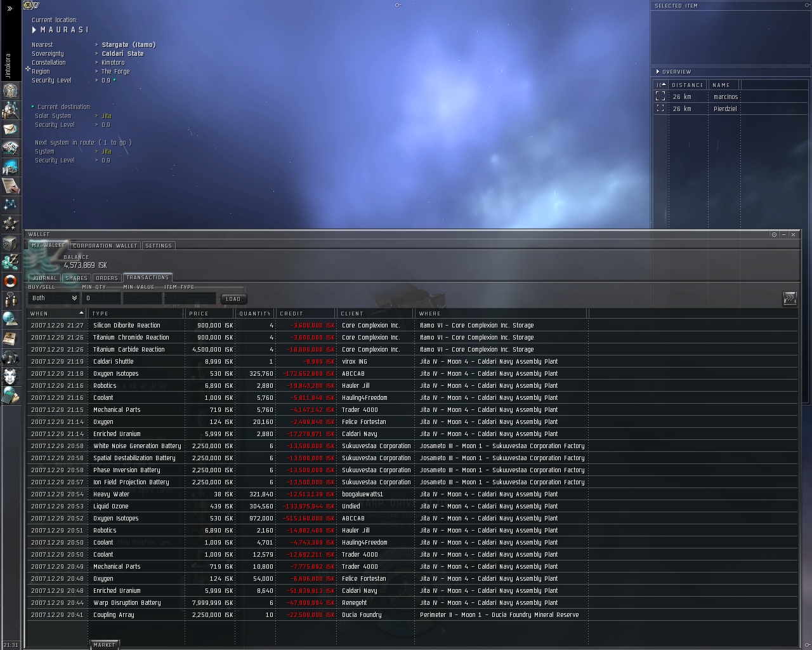This screenshot has height=650, width=812.
Task: Sort transactions by the Credit column
Action: click(306, 314)
